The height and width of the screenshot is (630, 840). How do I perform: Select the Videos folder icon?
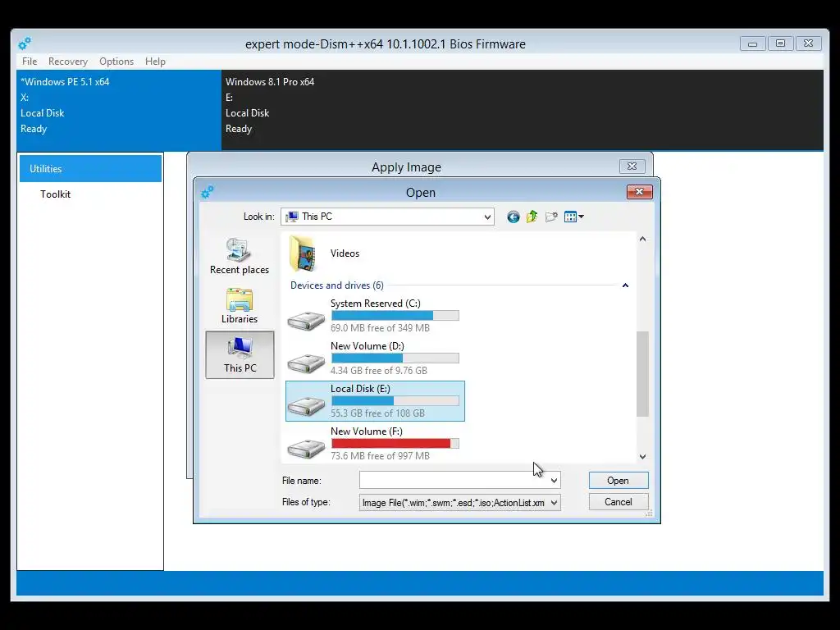coord(304,253)
